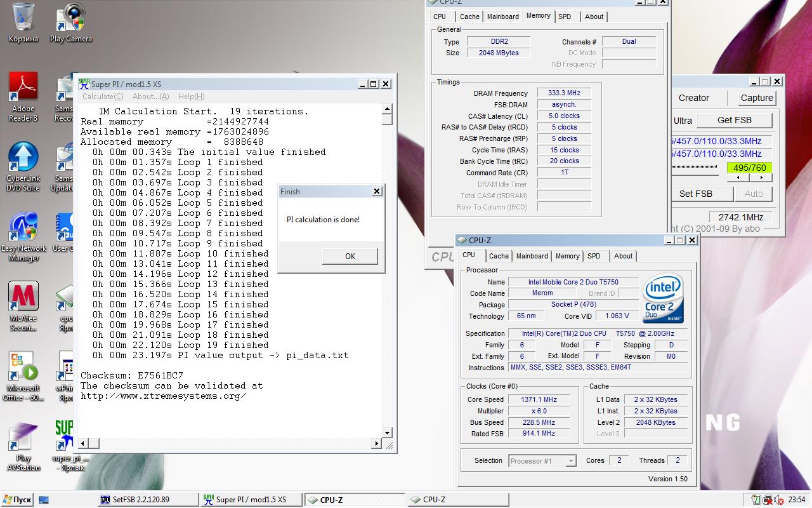Click Super PI vertical scrollbar up arrow
Screen dimensions: 812x508
coord(387,109)
